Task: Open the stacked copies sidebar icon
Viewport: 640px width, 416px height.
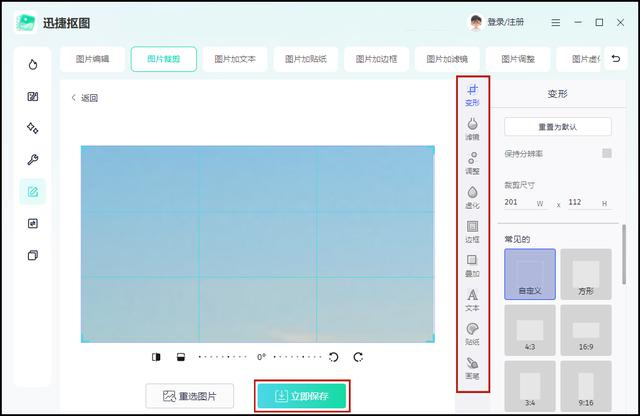Action: point(33,255)
